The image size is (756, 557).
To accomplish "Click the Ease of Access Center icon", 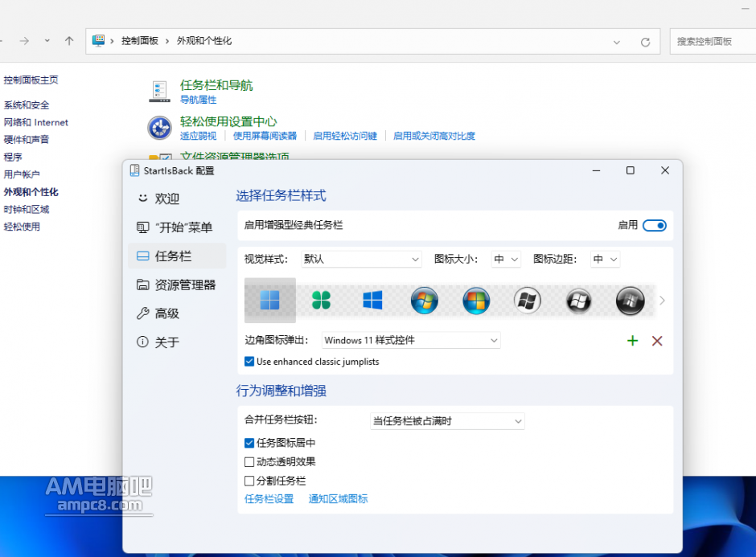I will [159, 128].
